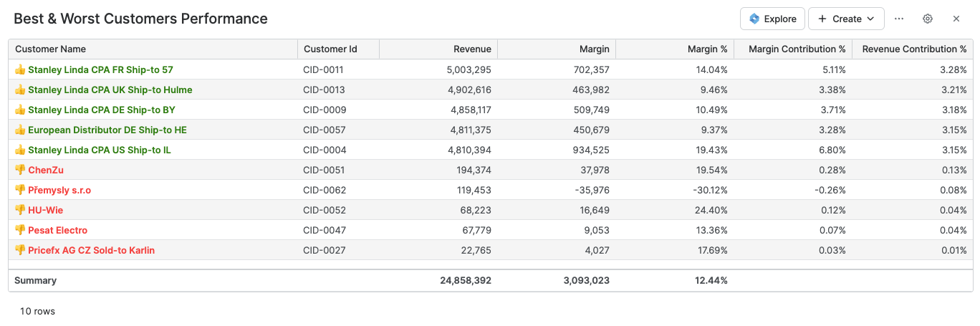
Task: Click revenue contribution 3.28%
Action: click(x=954, y=69)
